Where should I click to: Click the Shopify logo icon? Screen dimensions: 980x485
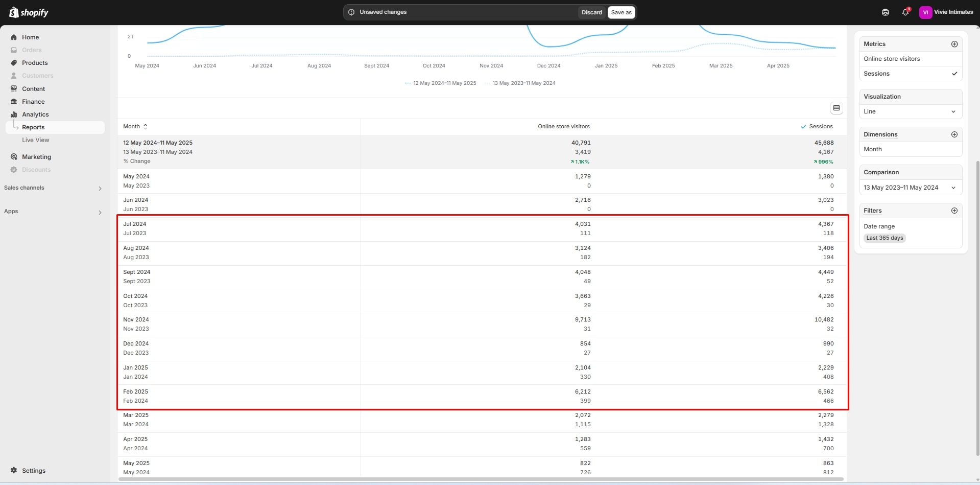tap(14, 12)
